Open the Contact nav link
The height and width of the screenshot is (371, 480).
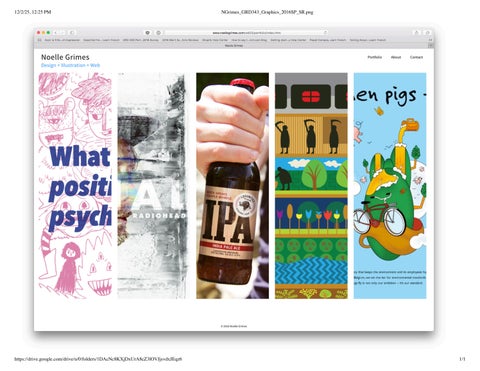pos(417,57)
